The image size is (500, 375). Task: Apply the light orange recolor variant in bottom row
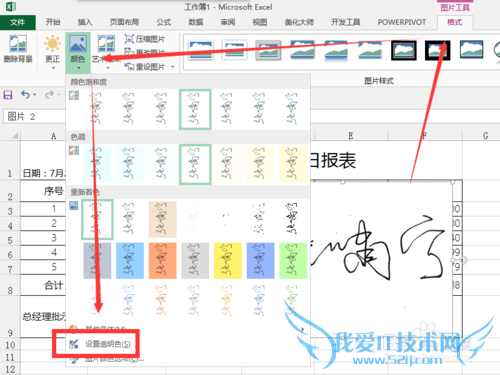tap(162, 300)
